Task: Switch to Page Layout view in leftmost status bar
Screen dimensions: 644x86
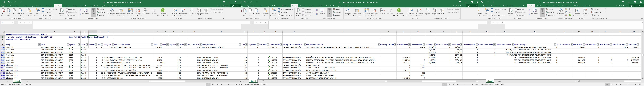Action: [213, 84]
